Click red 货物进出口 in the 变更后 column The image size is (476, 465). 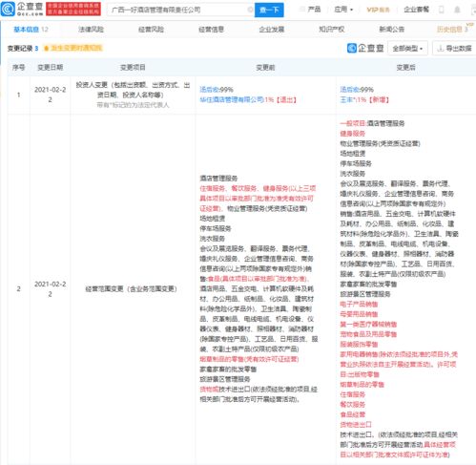click(356, 424)
